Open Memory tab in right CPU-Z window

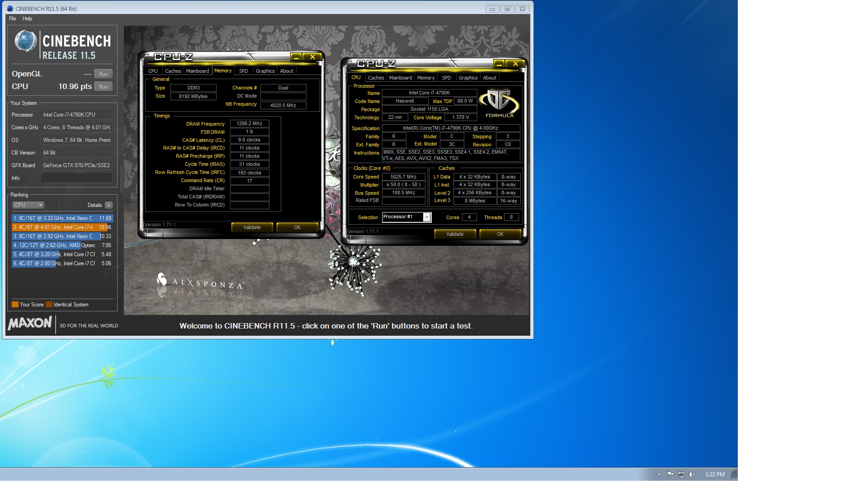click(426, 78)
